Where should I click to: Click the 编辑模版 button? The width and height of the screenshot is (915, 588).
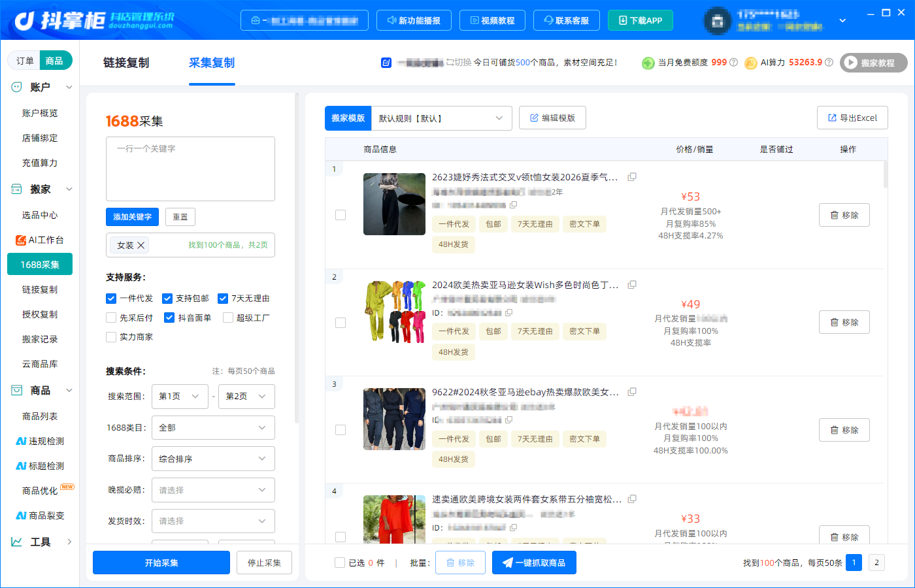click(552, 118)
